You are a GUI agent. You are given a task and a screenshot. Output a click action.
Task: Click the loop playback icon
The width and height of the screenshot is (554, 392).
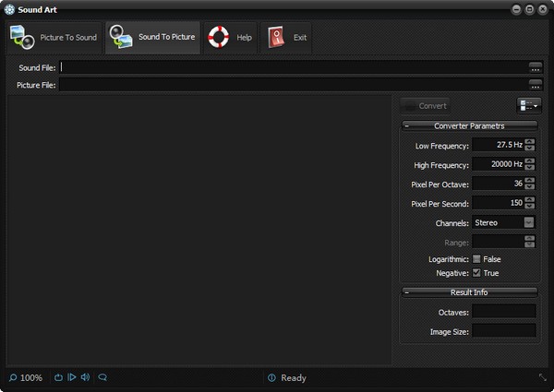(x=59, y=377)
